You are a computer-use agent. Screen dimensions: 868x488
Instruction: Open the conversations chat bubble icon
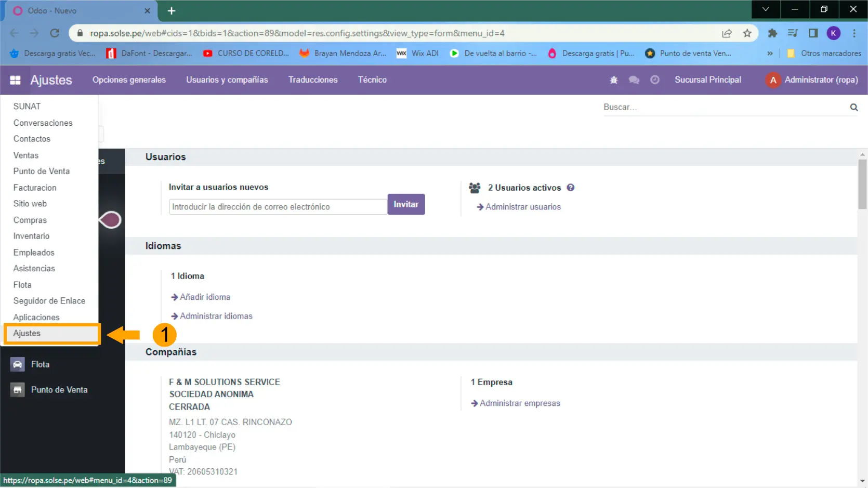point(634,80)
